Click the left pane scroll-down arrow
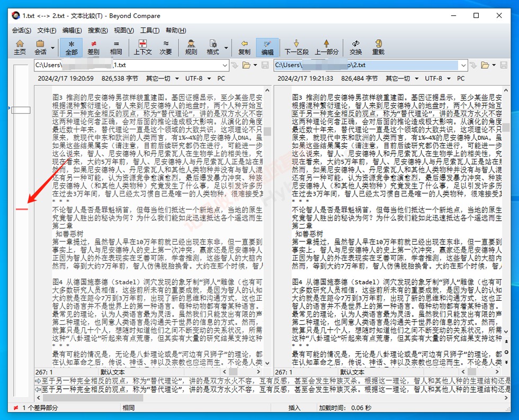Viewport: 519px width, 420px height. [x=267, y=363]
